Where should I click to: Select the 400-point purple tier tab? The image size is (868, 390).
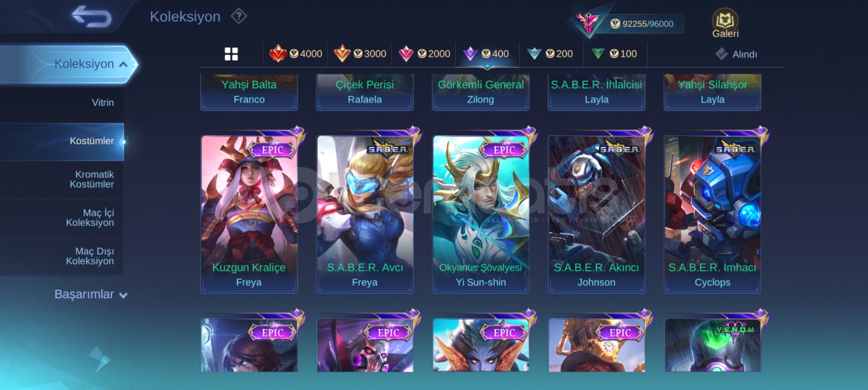pyautogui.click(x=487, y=54)
